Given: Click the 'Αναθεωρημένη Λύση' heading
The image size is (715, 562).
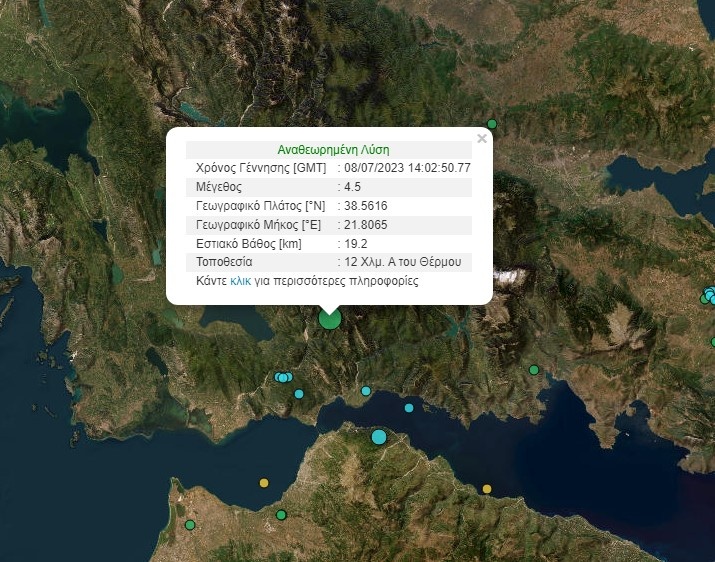Looking at the screenshot, I should 333,150.
